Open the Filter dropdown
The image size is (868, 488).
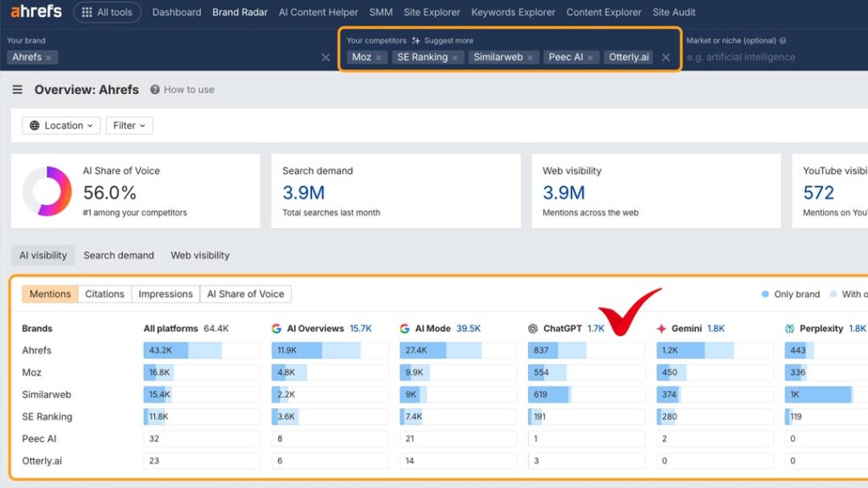point(129,125)
